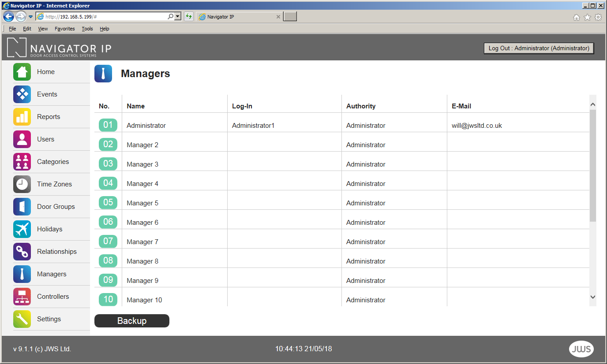This screenshot has height=364, width=607.
Task: Open the Categories people icon
Action: pos(22,162)
